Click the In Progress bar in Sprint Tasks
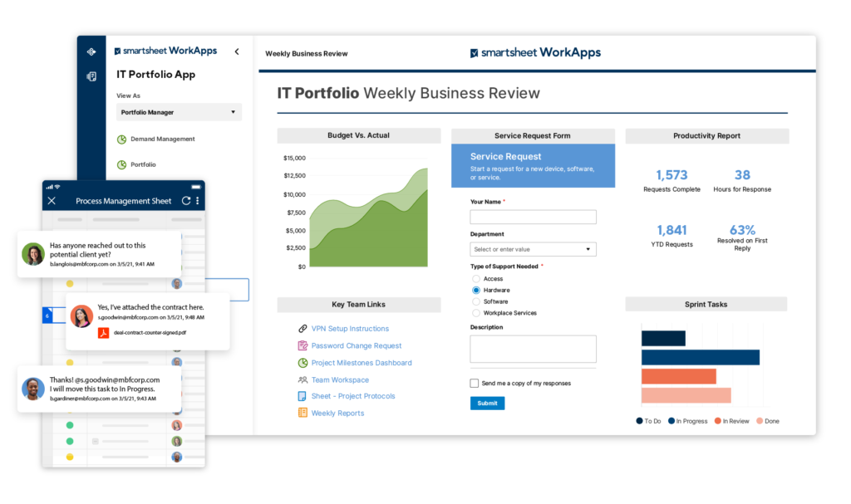 pos(700,358)
